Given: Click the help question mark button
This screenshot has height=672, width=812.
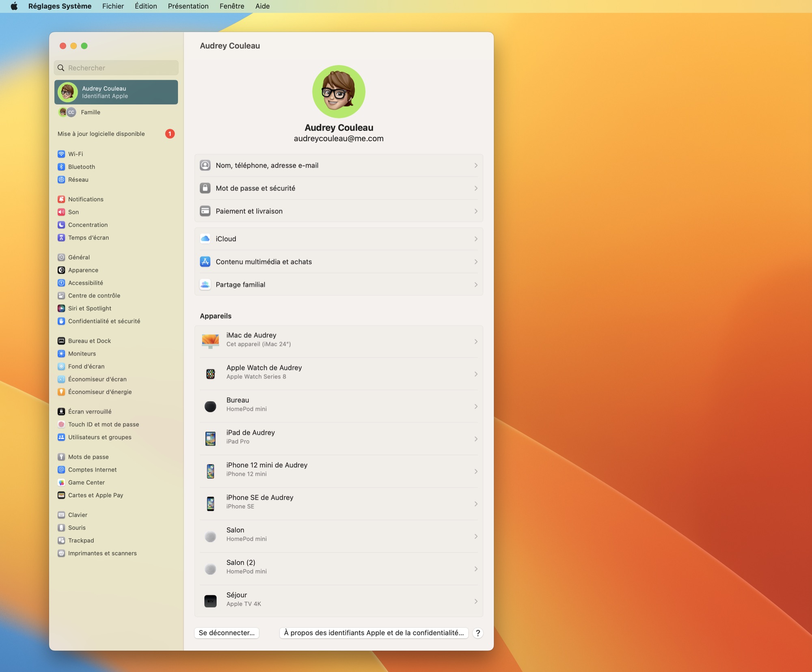Looking at the screenshot, I should click(x=478, y=633).
